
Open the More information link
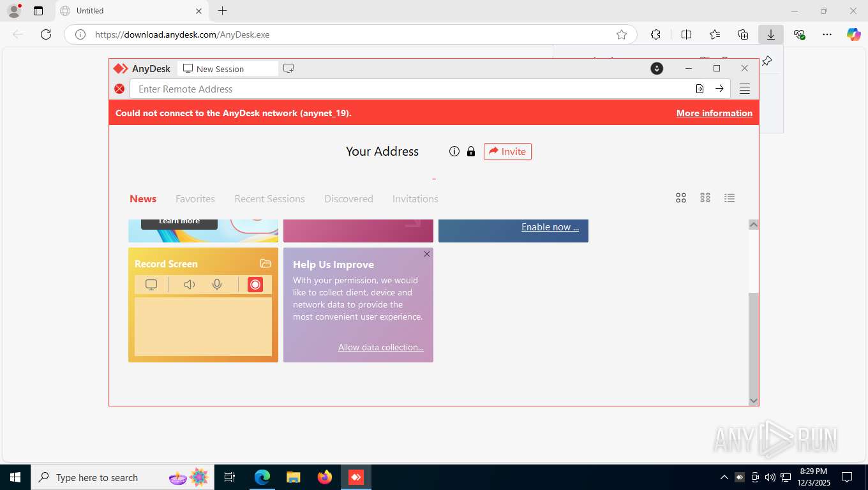714,113
